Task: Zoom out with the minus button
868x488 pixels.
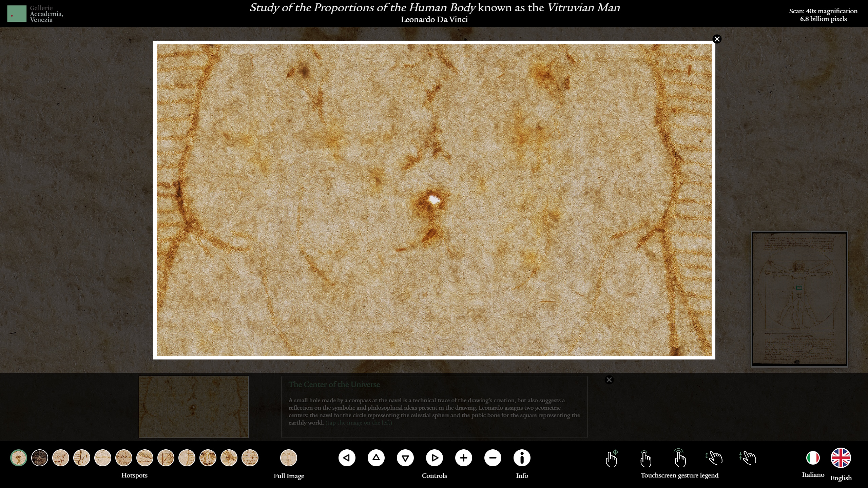Action: (x=493, y=458)
